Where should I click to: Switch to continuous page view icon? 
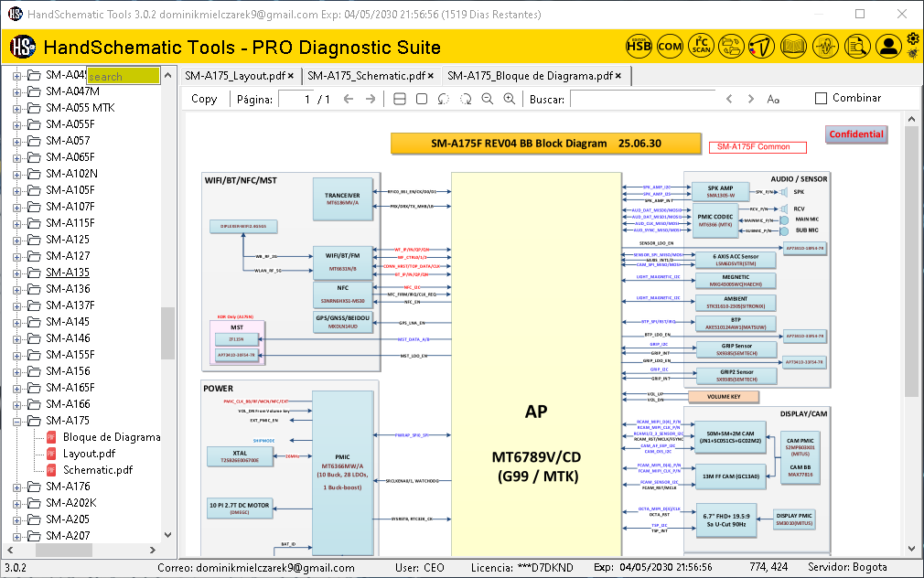400,99
